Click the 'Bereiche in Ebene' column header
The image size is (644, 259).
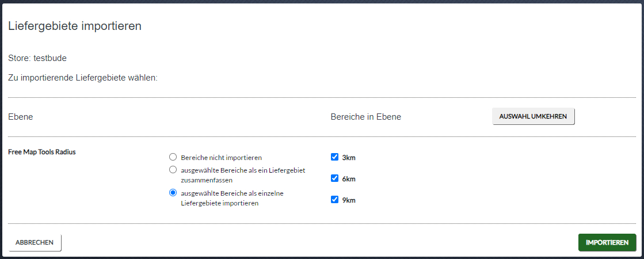click(x=366, y=117)
